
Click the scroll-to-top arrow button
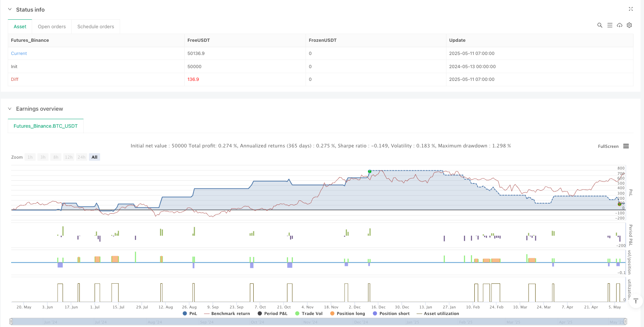coord(635,301)
